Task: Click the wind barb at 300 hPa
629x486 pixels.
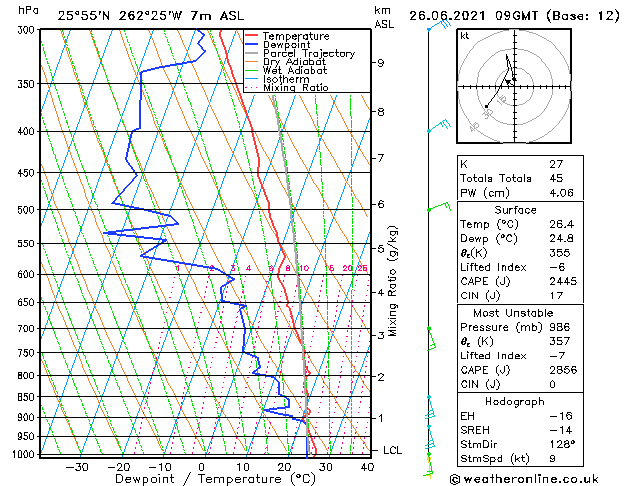Action: 440,25
